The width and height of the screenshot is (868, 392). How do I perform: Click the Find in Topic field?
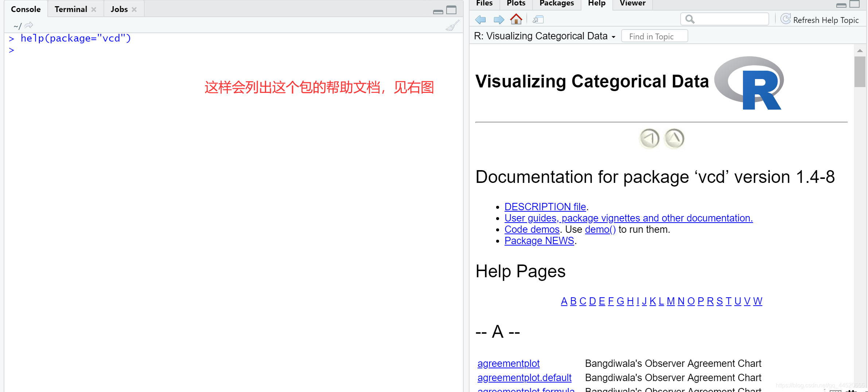click(654, 36)
